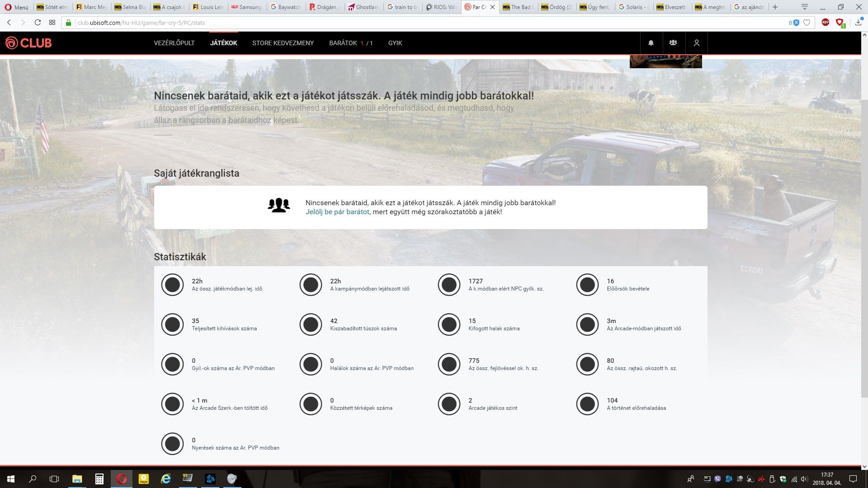The image size is (868, 488).
Task: Click the ad blocker shield in address bar
Action: pos(796,23)
